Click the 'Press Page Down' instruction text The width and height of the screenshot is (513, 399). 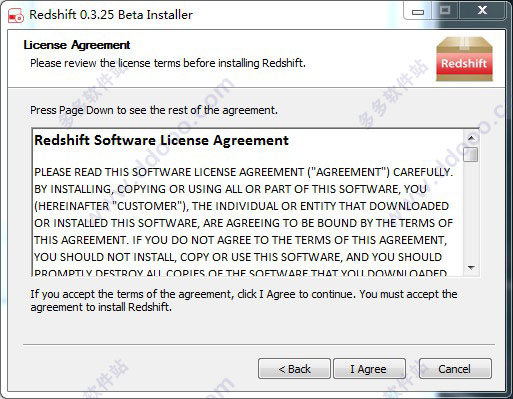click(154, 110)
